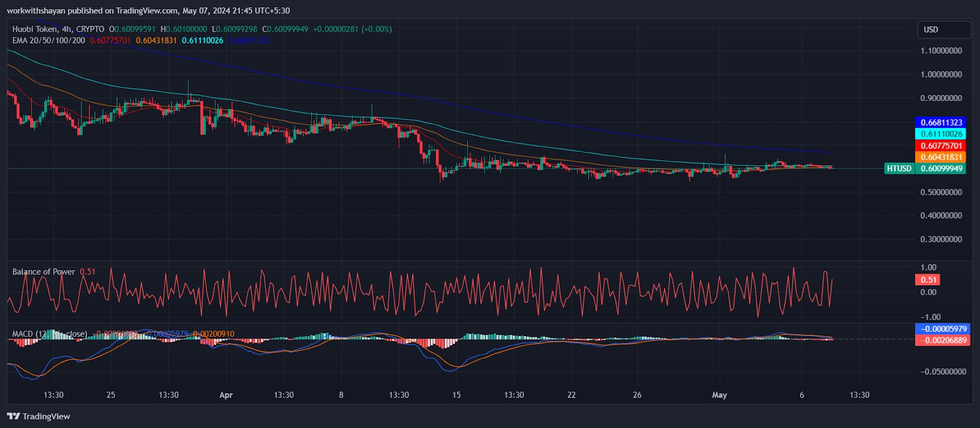Image resolution: width=980 pixels, height=428 pixels.
Task: Click the red 0.60775701 value in EMA legend
Action: 110,40
